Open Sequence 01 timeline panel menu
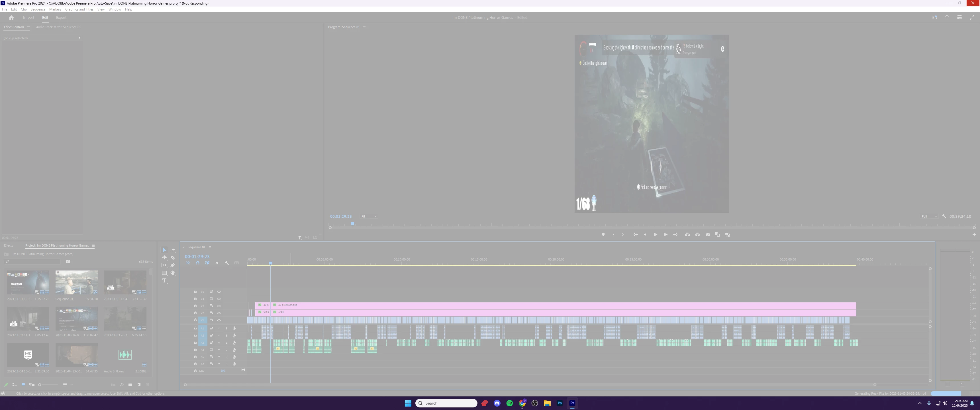The image size is (980, 410). pyautogui.click(x=210, y=247)
